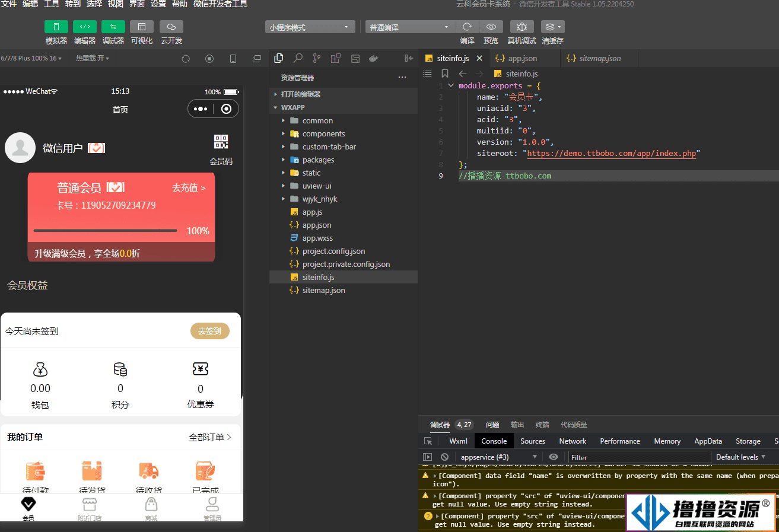779x532 pixels.
Task: Open the 设置 menu
Action: (158, 4)
